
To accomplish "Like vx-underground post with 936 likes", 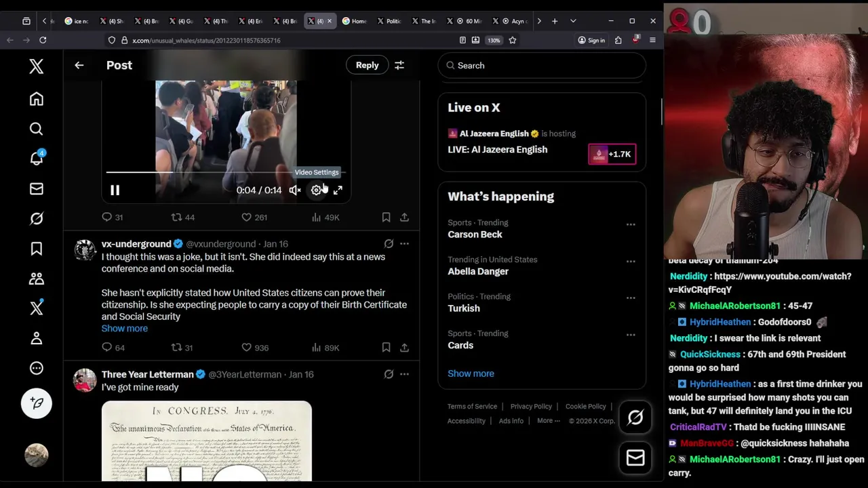I will 255,348.
